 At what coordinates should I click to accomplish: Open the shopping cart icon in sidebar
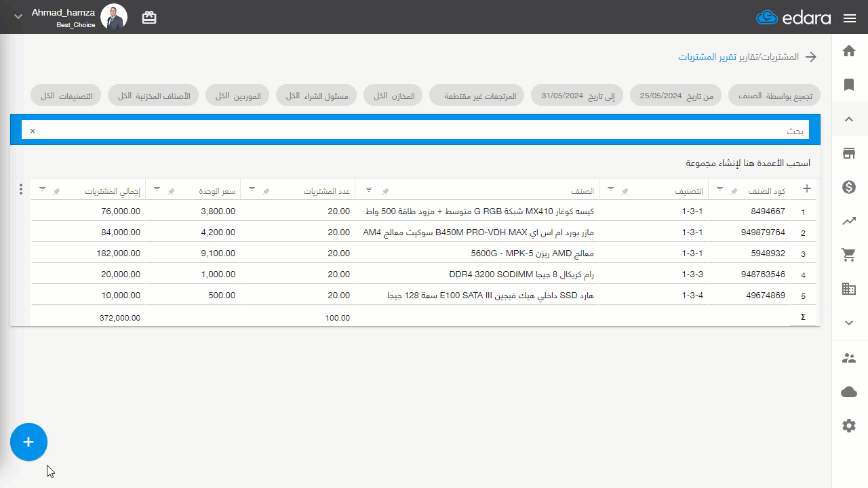849,255
